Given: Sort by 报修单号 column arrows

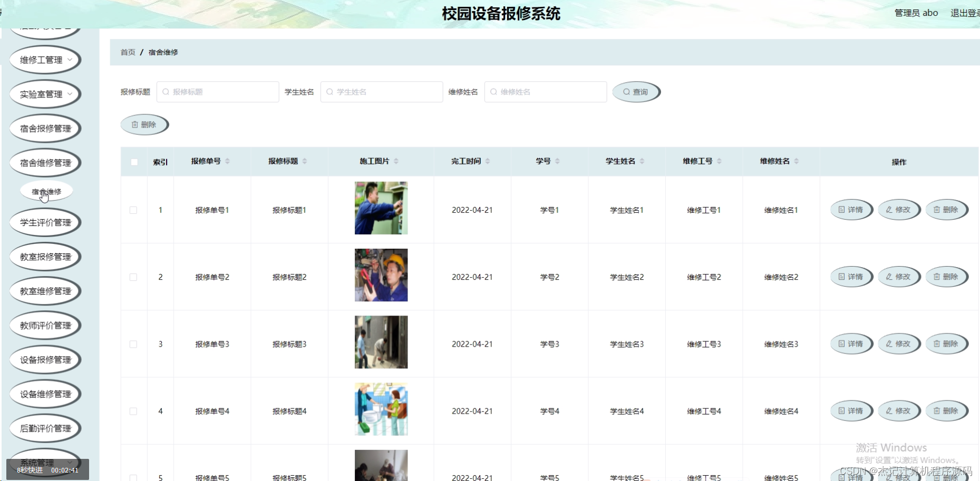Looking at the screenshot, I should tap(227, 161).
